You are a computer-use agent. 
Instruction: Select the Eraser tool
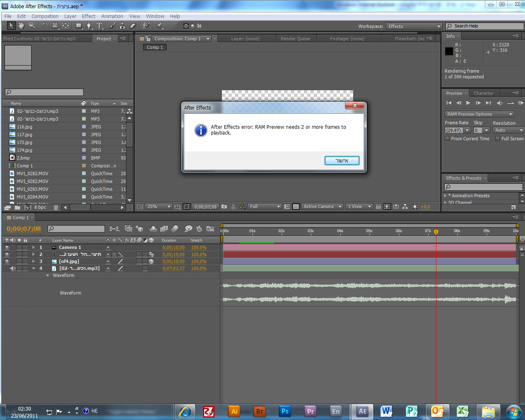(x=133, y=26)
